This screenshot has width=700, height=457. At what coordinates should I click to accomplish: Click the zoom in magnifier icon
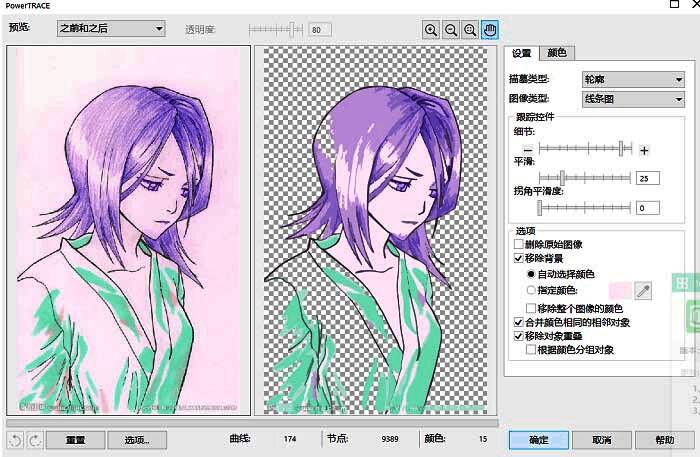pos(431,30)
